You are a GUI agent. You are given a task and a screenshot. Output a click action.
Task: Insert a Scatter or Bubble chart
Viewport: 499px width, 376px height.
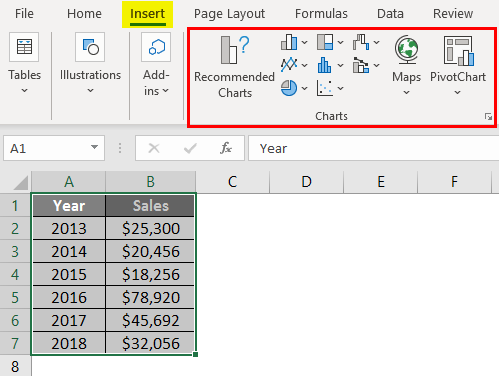pos(325,88)
